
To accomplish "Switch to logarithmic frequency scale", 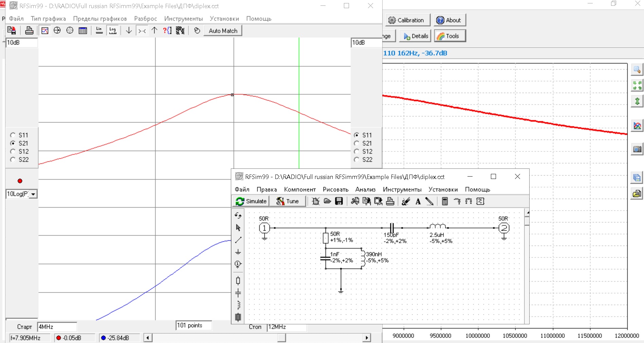I will [113, 31].
